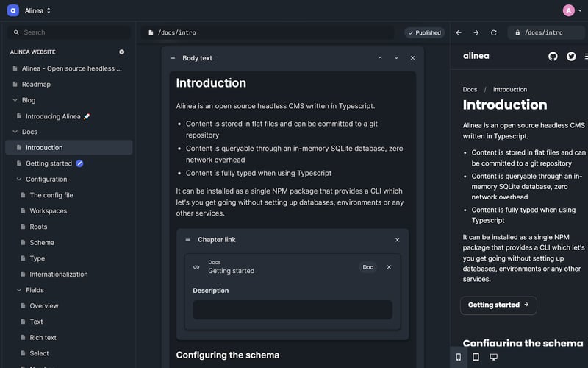Open the Internationalization page
Image resolution: width=588 pixels, height=368 pixels.
pyautogui.click(x=59, y=274)
